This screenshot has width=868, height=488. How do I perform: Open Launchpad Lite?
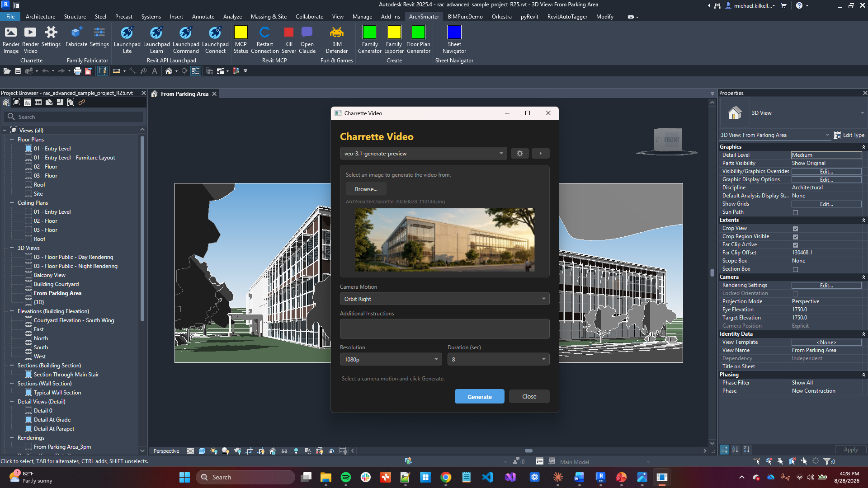coord(127,40)
